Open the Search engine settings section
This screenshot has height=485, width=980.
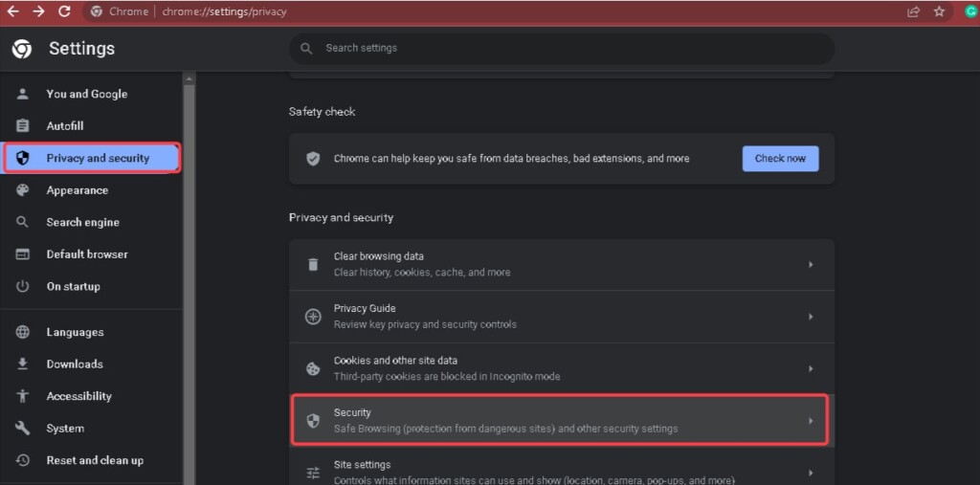pyautogui.click(x=91, y=222)
